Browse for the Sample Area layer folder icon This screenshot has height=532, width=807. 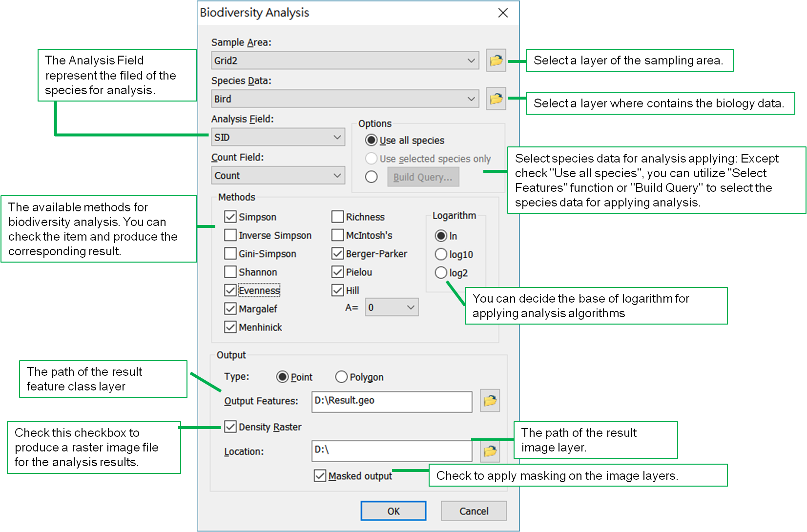496,61
